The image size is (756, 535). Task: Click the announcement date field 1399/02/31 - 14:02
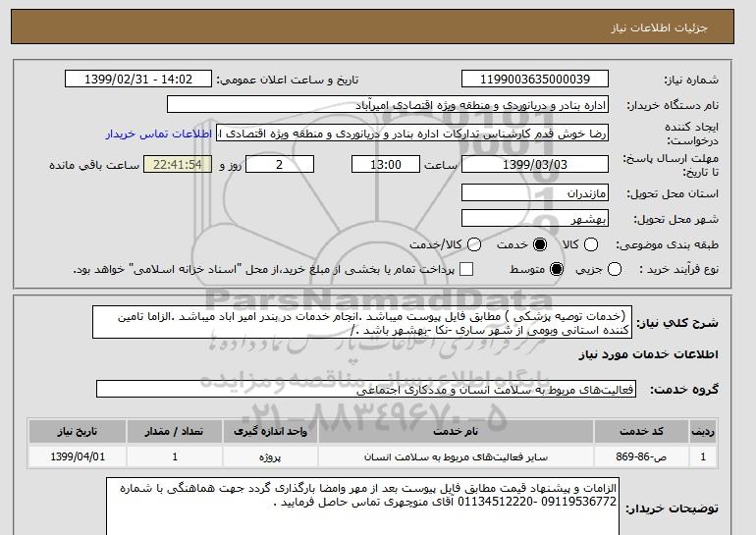138,80
